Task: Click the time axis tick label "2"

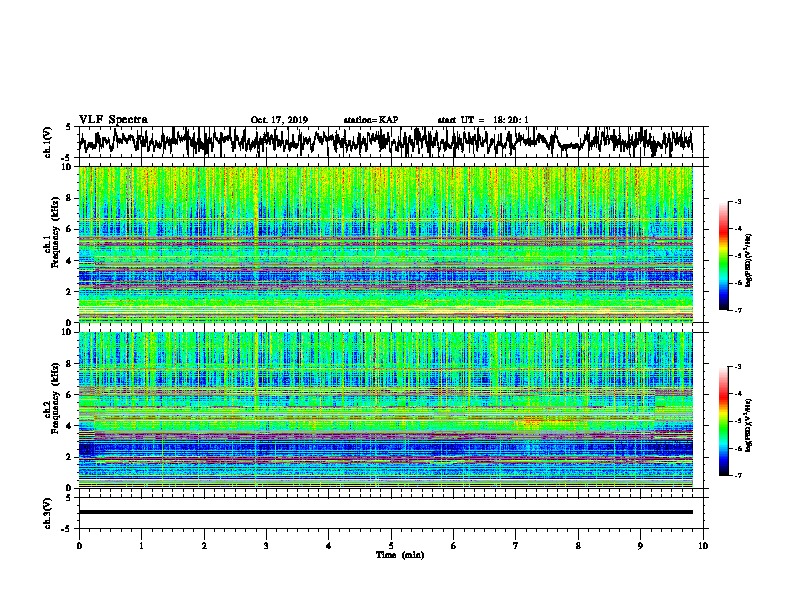Action: 204,546
